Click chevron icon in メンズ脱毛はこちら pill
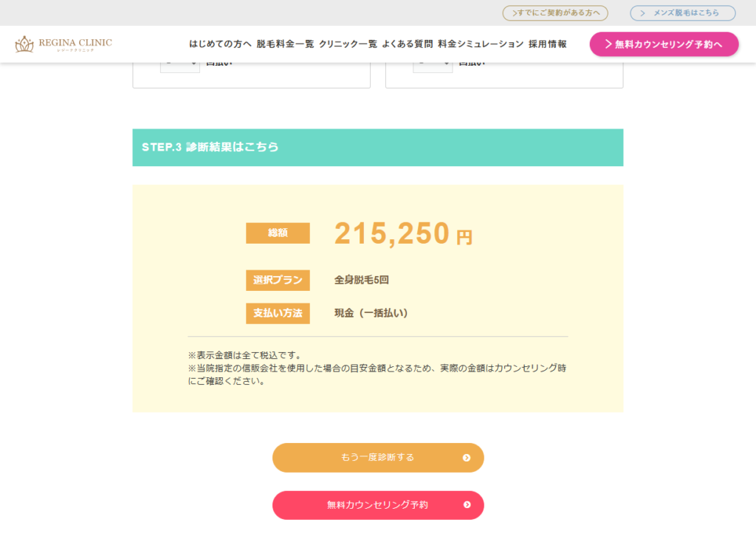Image resolution: width=756 pixels, height=559 pixels. (642, 13)
